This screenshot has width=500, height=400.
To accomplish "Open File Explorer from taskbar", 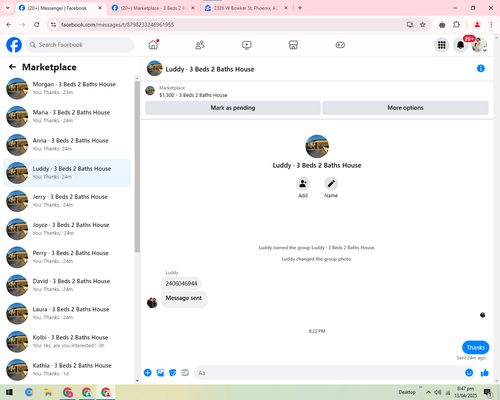I will click(48, 392).
